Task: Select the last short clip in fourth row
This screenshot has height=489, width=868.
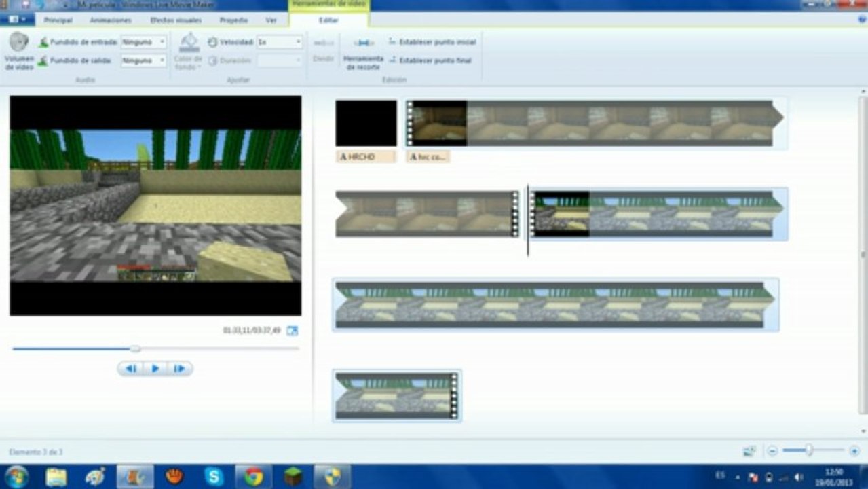Action: click(x=397, y=396)
